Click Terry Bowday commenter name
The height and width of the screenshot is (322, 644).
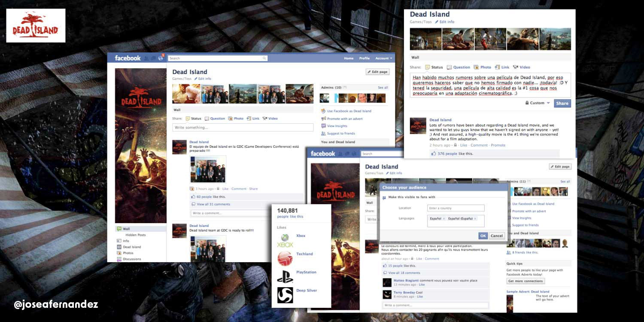pyautogui.click(x=404, y=292)
